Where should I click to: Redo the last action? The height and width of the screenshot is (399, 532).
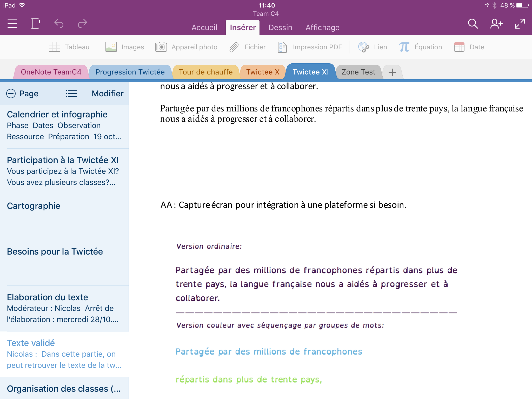point(82,24)
